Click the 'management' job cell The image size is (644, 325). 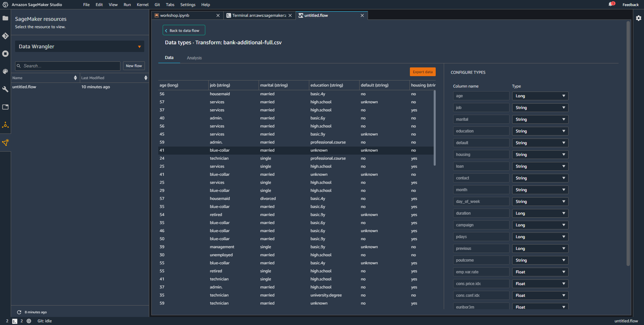(x=222, y=247)
